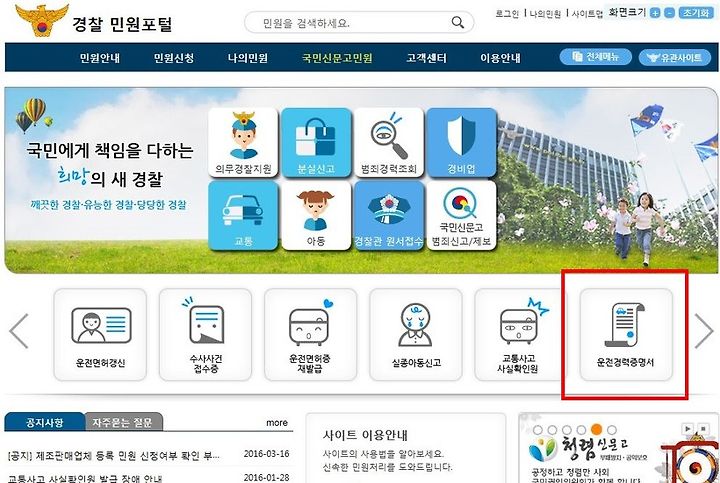Image resolution: width=720 pixels, height=483 pixels.
Task: Open the 운전경력증명서 document icon
Action: pyautogui.click(x=625, y=335)
